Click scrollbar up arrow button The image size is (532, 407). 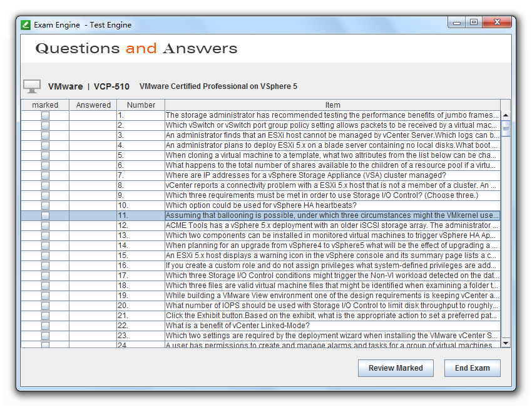(506, 115)
